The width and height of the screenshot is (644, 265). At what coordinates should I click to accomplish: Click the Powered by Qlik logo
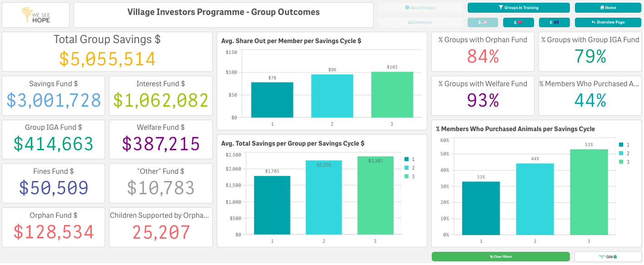tap(608, 256)
